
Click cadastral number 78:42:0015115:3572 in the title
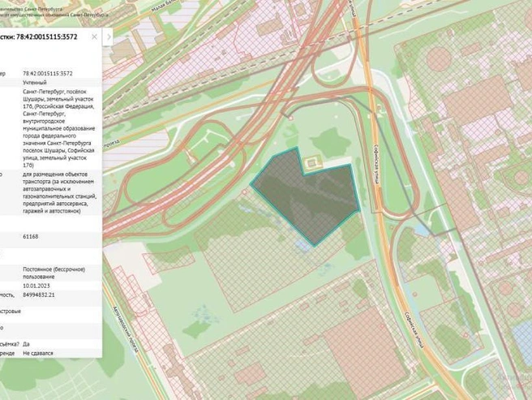(x=47, y=37)
